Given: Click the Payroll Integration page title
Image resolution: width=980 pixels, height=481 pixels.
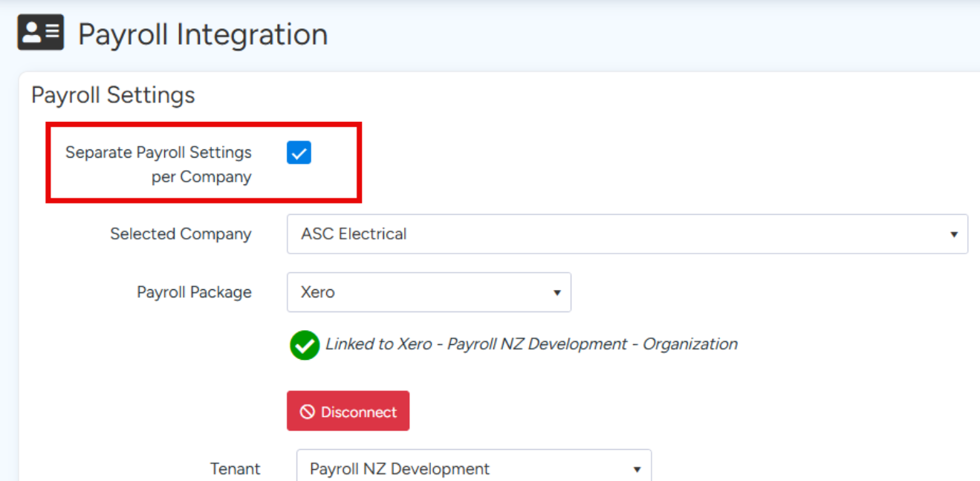Looking at the screenshot, I should click(x=203, y=34).
